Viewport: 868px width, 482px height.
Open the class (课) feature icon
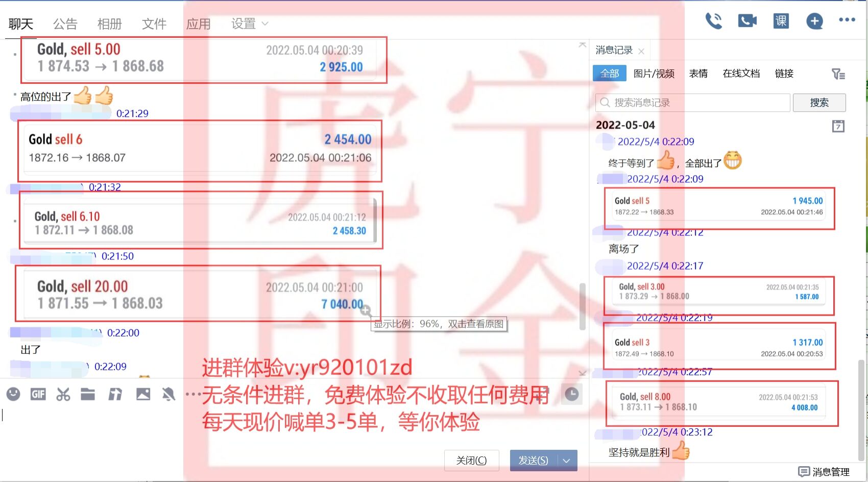(x=781, y=21)
